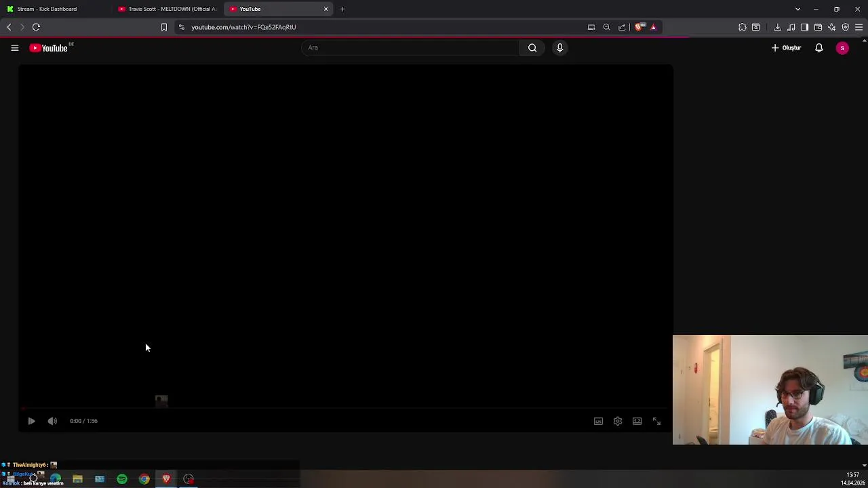
Task: Open the account avatar 'S' menu
Action: coord(842,48)
